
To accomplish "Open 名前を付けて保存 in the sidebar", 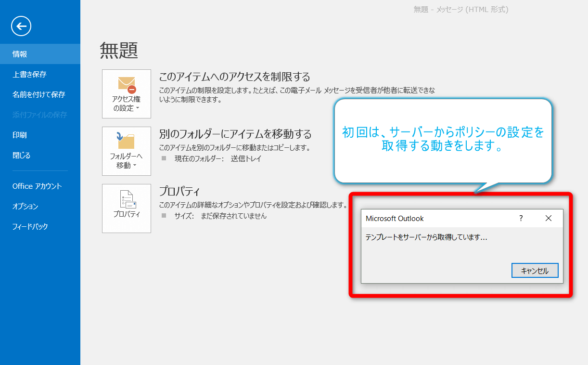I will pos(38,94).
